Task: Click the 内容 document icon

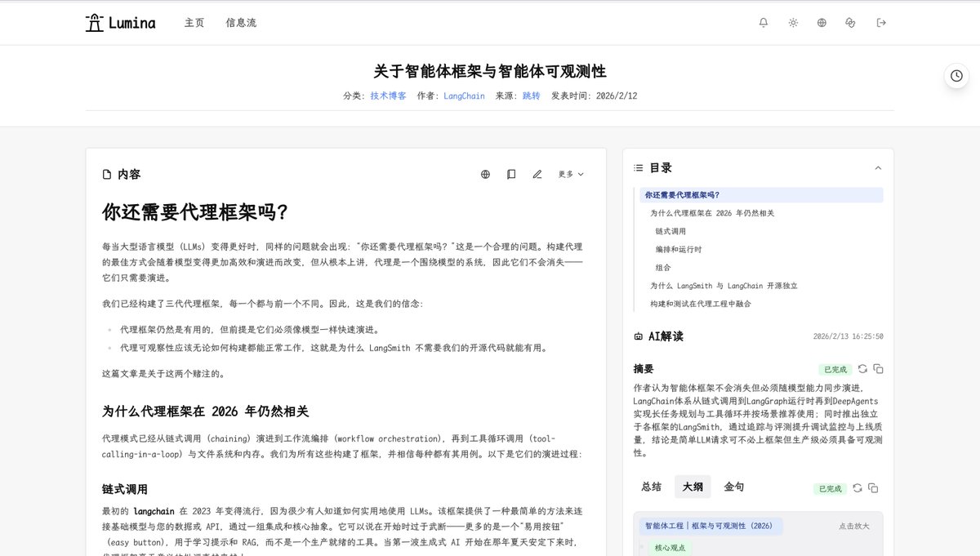Action: coord(106,175)
